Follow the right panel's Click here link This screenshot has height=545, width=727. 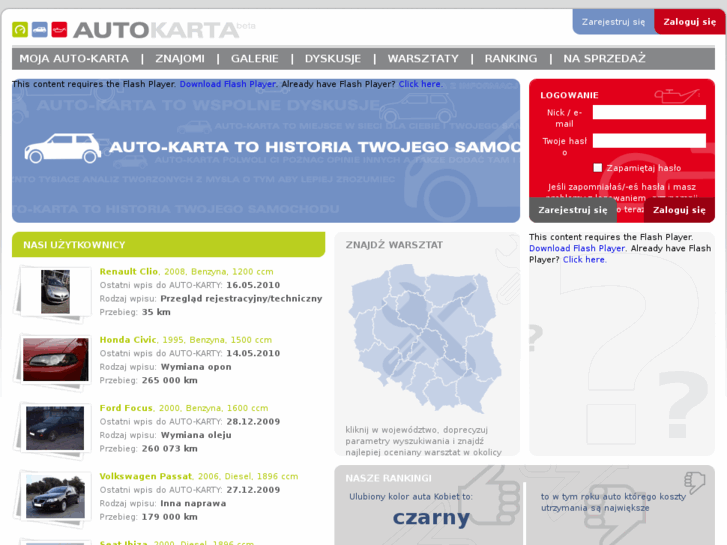584,260
